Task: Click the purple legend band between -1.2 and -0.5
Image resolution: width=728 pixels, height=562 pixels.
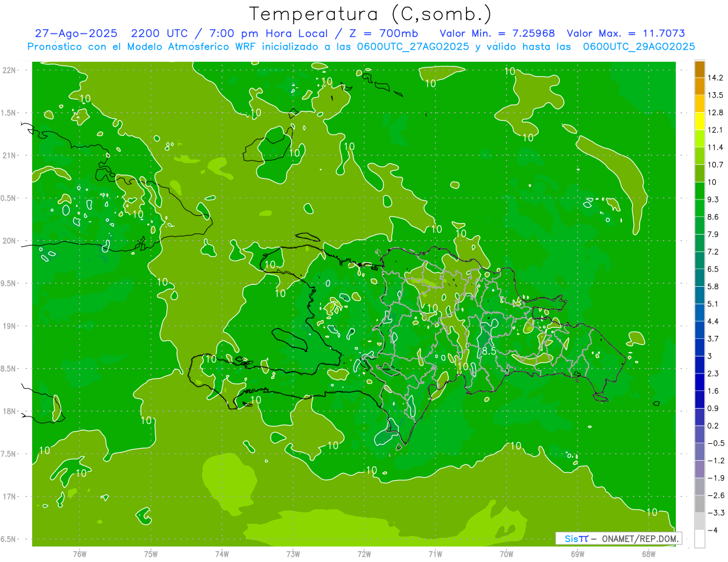Action: coord(699,452)
